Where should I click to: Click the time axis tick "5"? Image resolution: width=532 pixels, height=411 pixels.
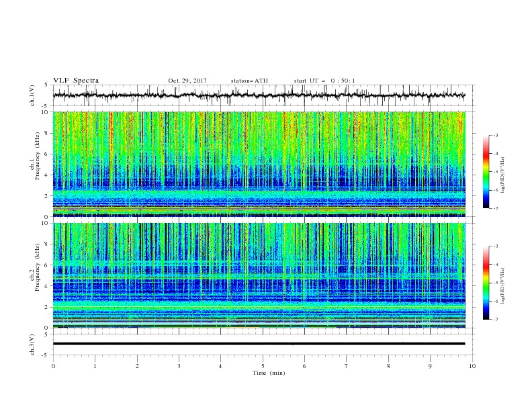pyautogui.click(x=263, y=366)
